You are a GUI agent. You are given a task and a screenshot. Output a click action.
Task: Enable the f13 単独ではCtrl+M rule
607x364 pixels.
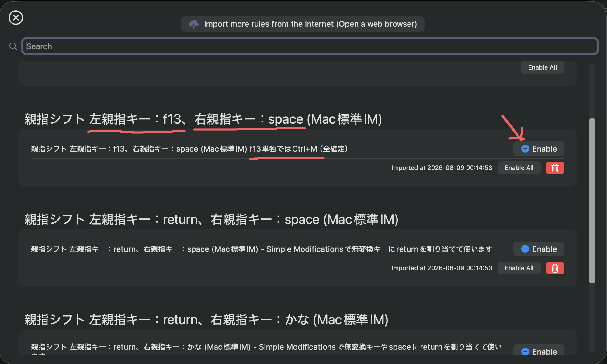click(539, 149)
